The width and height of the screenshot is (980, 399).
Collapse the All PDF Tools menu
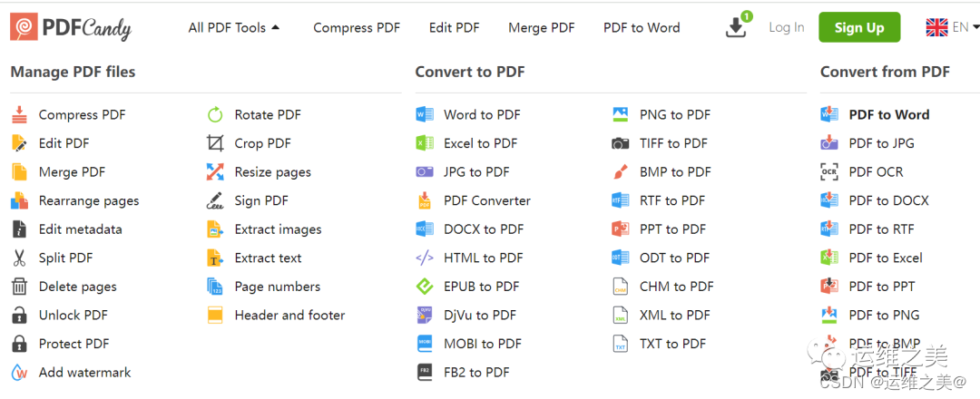[x=234, y=27]
